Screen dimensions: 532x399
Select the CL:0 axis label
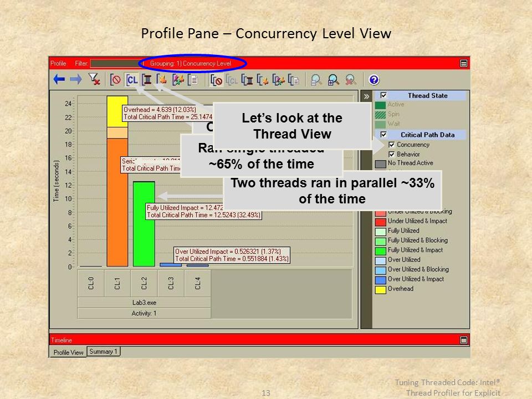pyautogui.click(x=90, y=283)
